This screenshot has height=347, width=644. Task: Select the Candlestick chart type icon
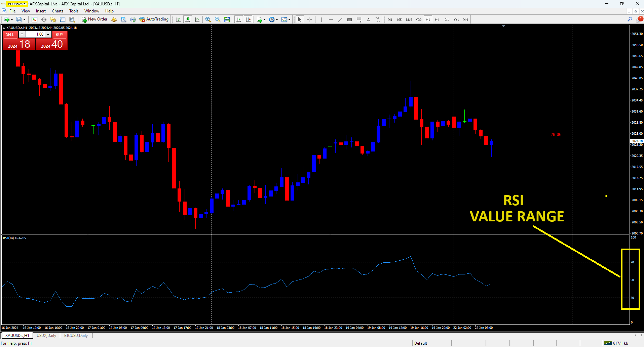187,19
